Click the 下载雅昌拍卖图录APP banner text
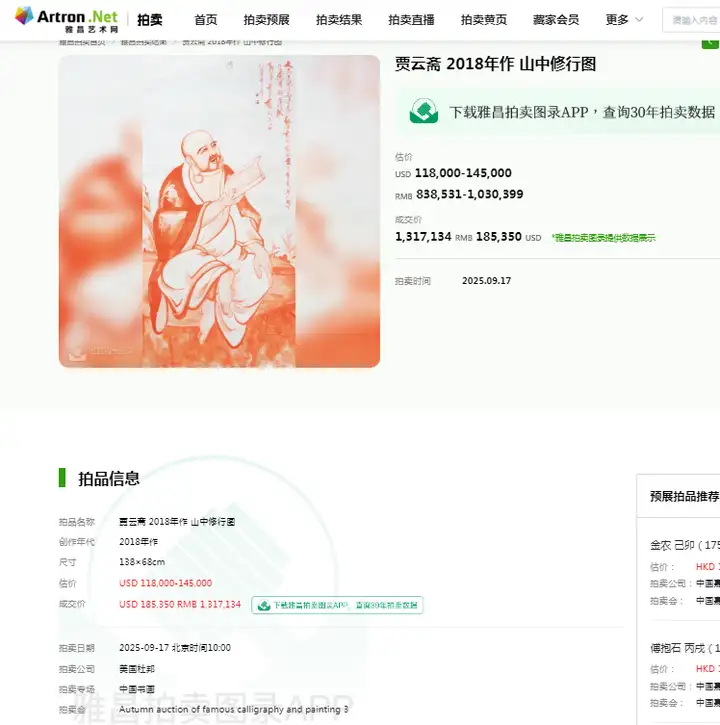The width and height of the screenshot is (720, 725). click(582, 112)
